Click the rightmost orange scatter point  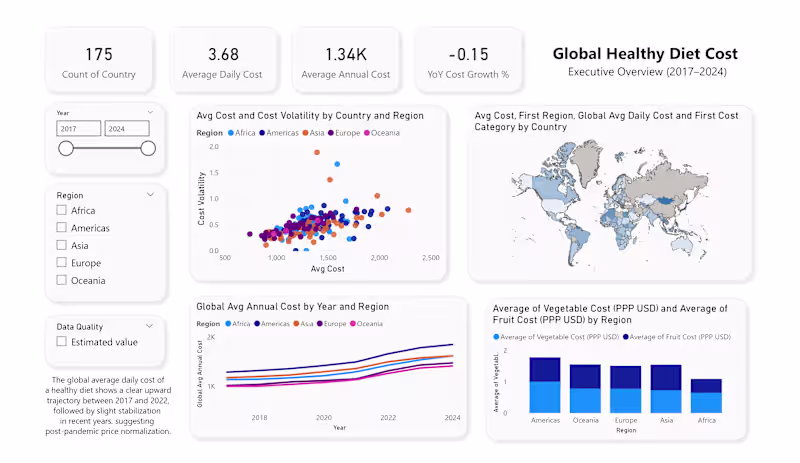pos(408,210)
